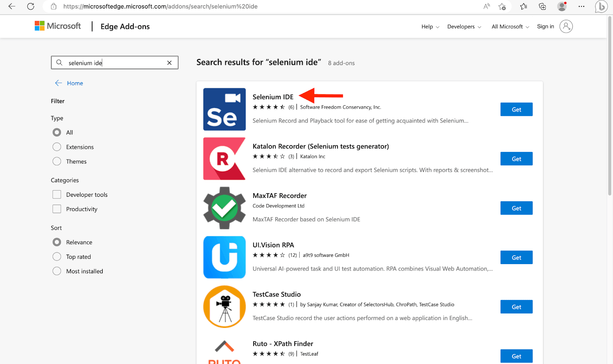The image size is (613, 364).
Task: Expand the All Microsoft menu
Action: point(510,26)
